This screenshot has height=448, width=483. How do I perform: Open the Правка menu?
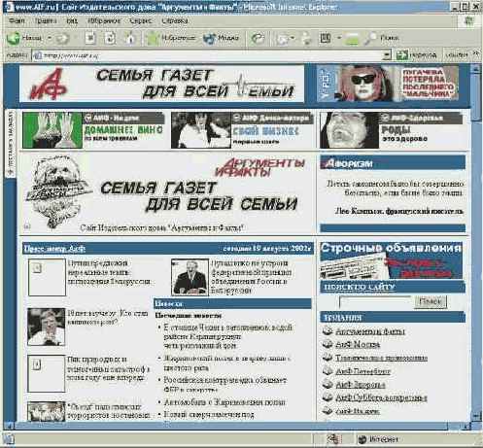point(46,21)
